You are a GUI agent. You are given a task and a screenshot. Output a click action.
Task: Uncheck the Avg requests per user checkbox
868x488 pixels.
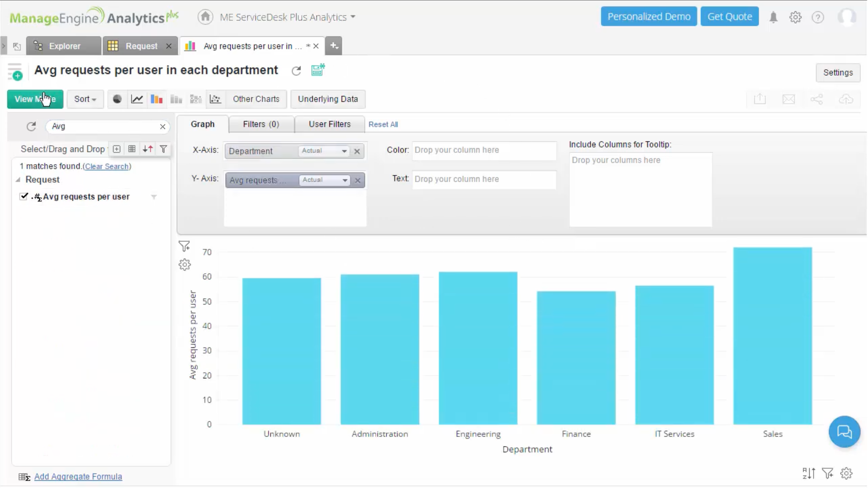click(24, 196)
